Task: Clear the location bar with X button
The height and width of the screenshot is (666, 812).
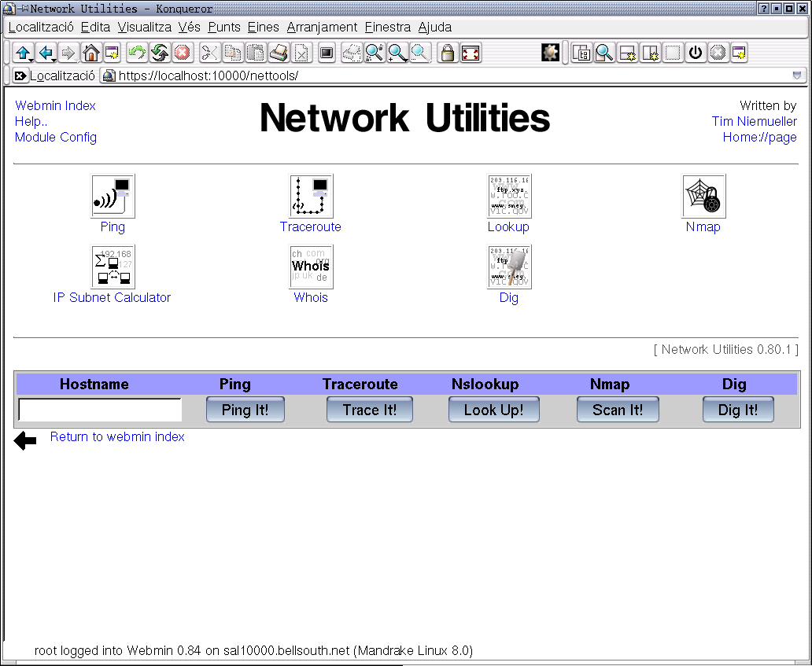Action: pos(20,76)
